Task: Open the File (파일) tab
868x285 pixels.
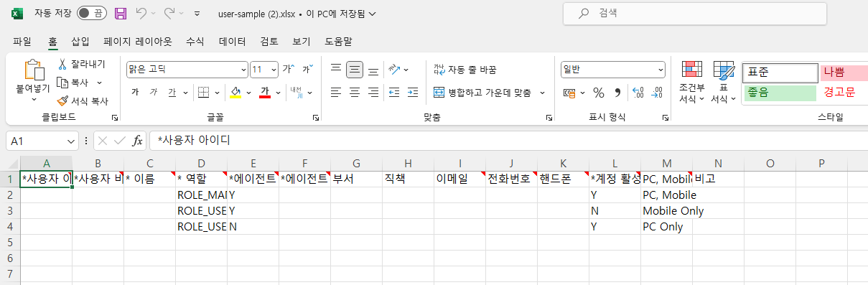Action: pyautogui.click(x=22, y=42)
